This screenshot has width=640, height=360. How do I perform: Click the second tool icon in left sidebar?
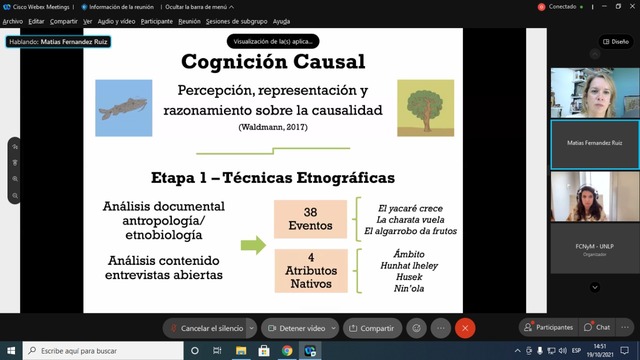[x=15, y=163]
